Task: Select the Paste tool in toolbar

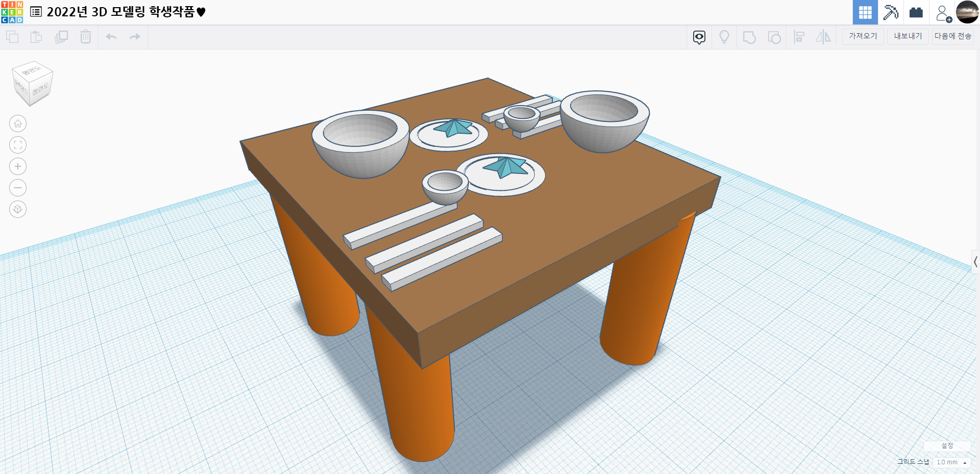Action: coord(36,37)
